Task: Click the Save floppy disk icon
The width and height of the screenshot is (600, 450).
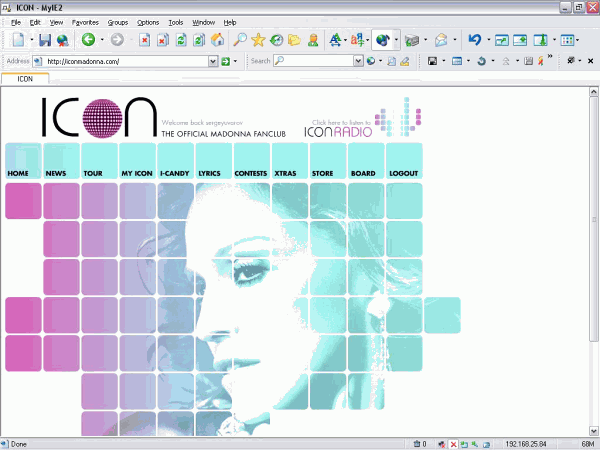Action: click(45, 39)
